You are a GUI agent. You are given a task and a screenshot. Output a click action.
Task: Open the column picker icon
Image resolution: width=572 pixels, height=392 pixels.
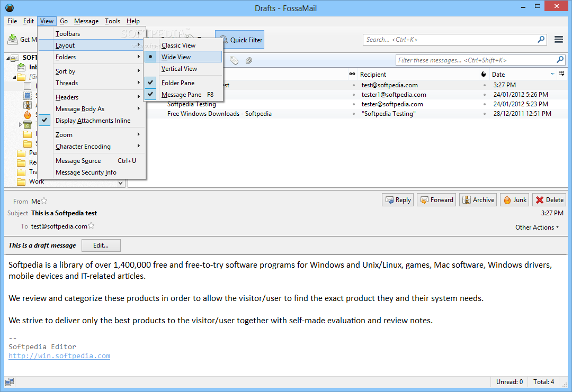[x=561, y=74]
